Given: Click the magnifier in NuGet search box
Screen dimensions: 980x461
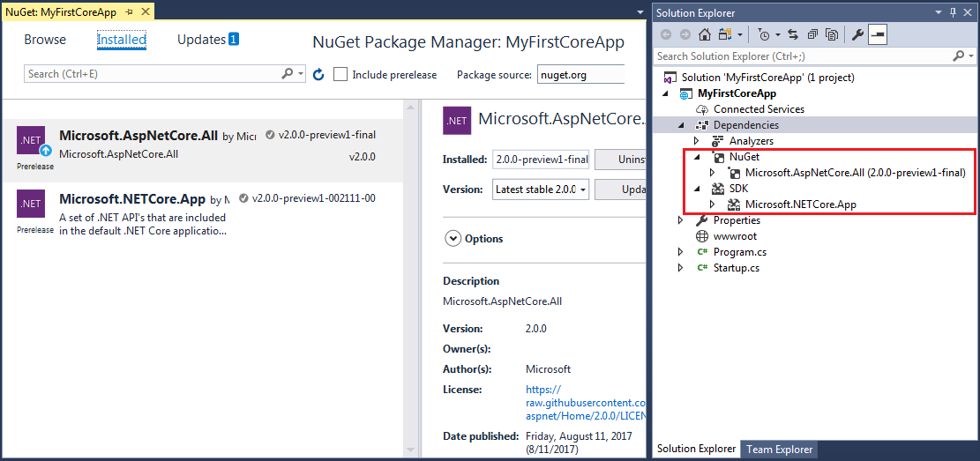Looking at the screenshot, I should point(287,74).
